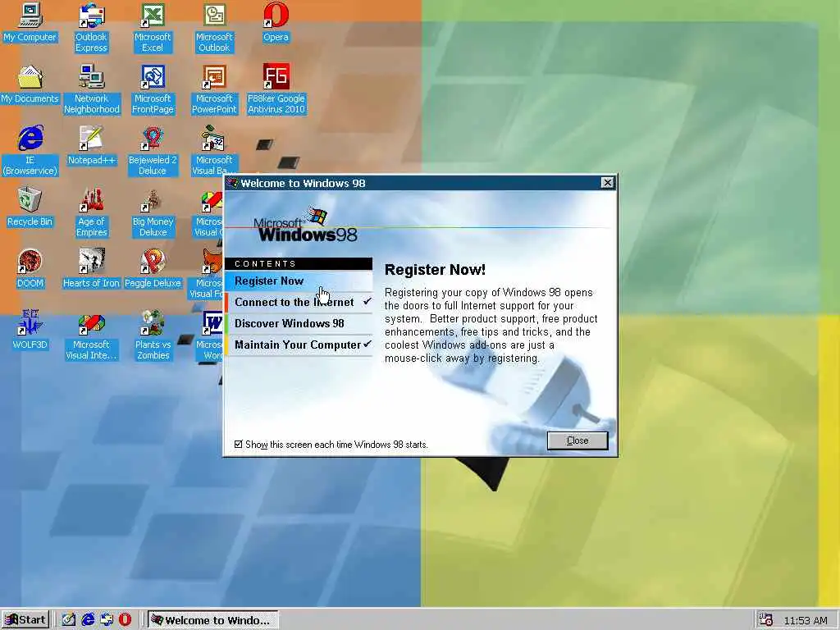Select the Microsoft Visual InterDev shortcut

point(92,336)
